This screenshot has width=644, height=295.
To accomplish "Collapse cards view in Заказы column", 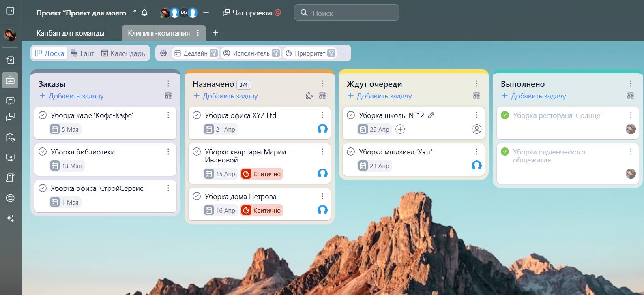I will click(168, 96).
